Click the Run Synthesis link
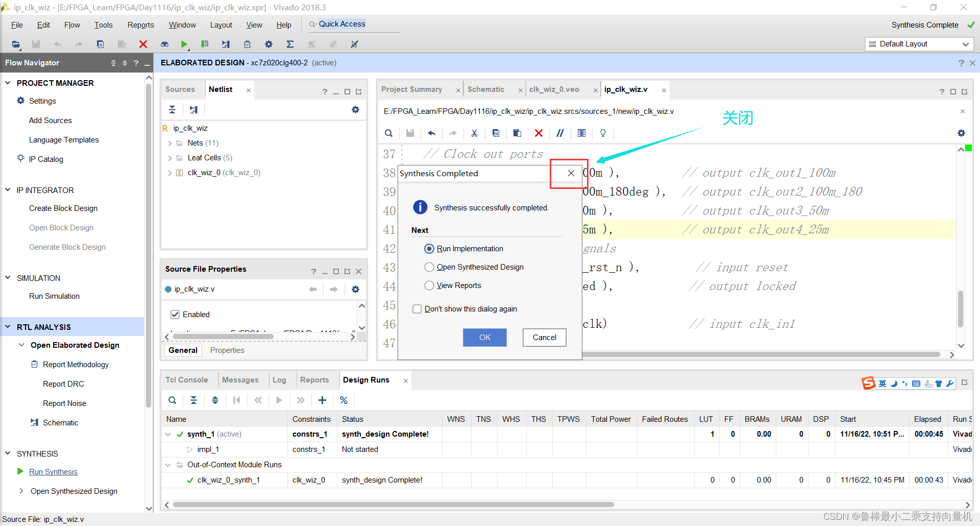This screenshot has width=980, height=526. coord(53,472)
